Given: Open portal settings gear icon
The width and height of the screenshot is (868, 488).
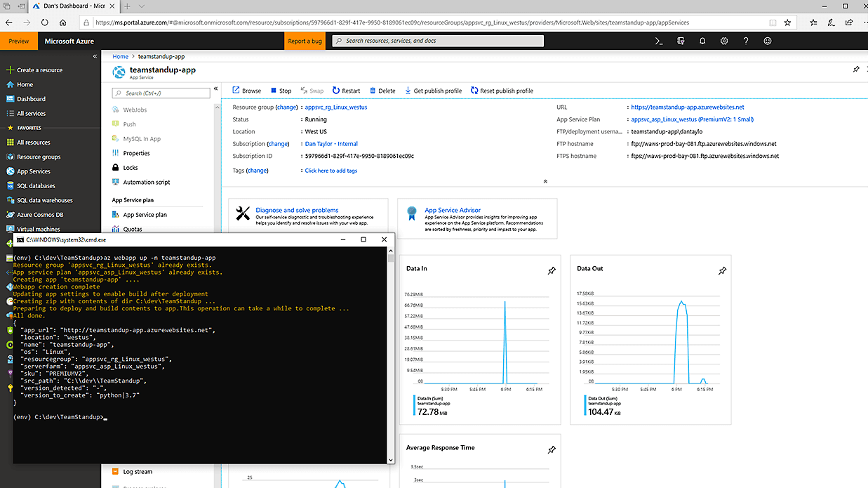Looking at the screenshot, I should pos(724,41).
